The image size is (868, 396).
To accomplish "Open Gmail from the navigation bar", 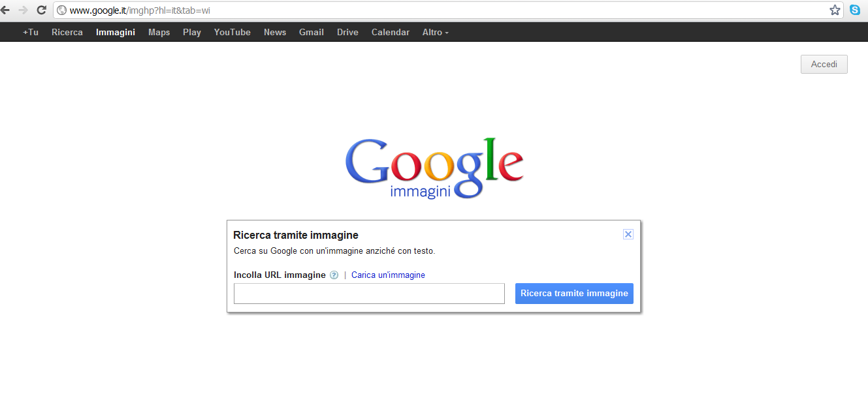I will click(x=312, y=32).
